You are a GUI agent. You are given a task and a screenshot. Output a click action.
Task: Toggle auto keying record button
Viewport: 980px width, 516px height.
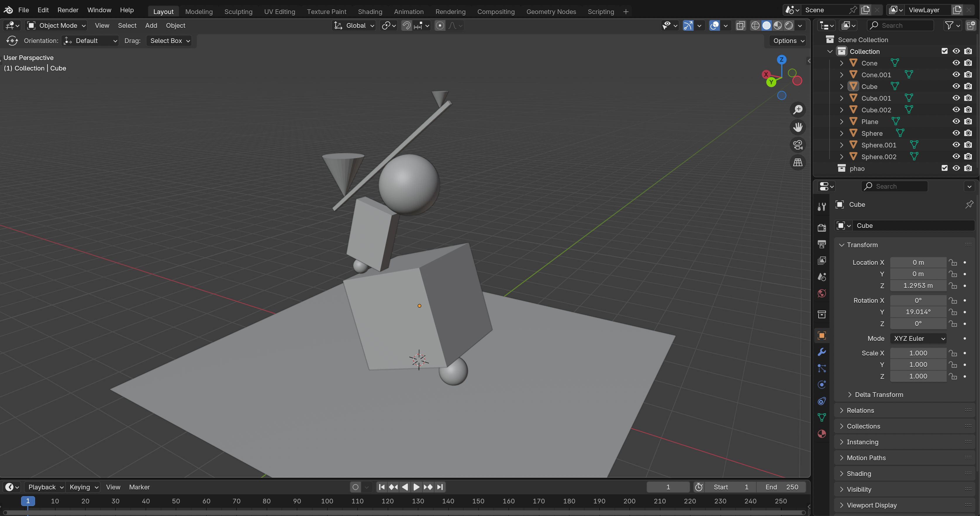click(355, 487)
